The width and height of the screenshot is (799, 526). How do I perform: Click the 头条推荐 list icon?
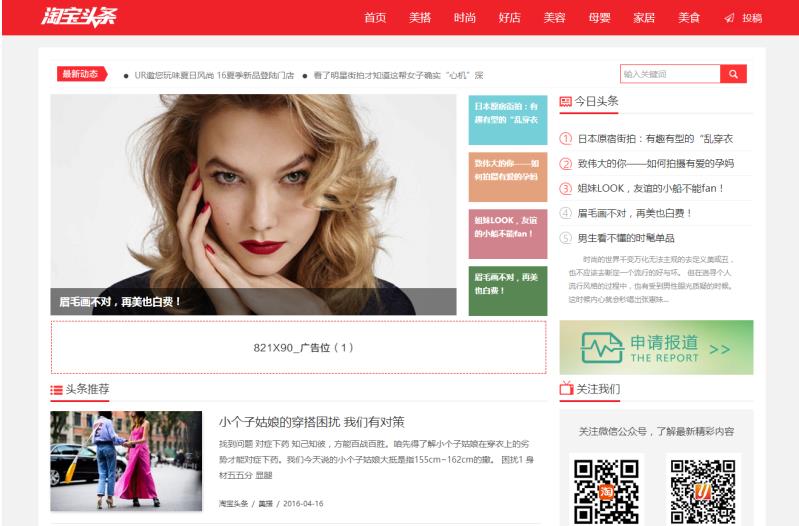click(56, 390)
